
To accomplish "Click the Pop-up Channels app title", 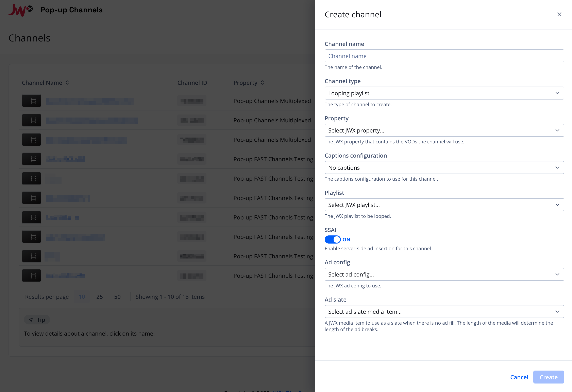I will pyautogui.click(x=71, y=10).
